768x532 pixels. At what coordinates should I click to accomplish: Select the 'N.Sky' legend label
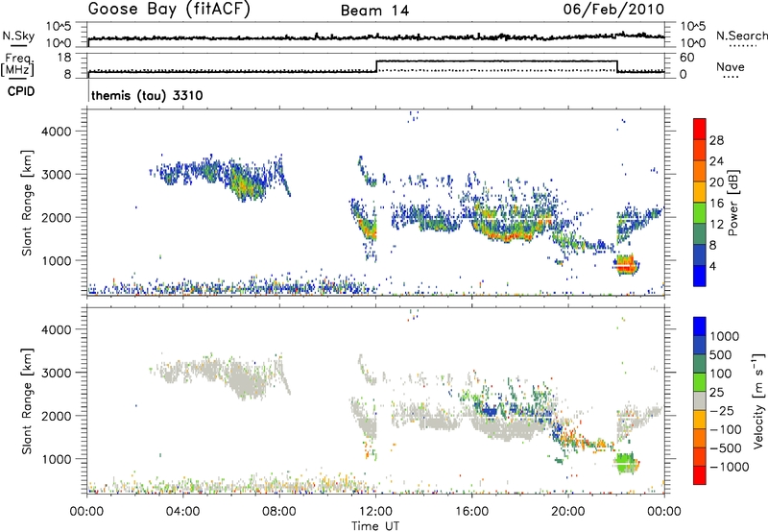[x=18, y=36]
